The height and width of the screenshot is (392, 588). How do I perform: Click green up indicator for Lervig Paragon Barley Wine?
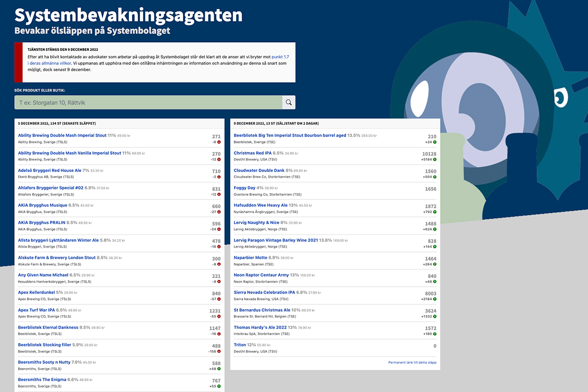click(x=435, y=247)
